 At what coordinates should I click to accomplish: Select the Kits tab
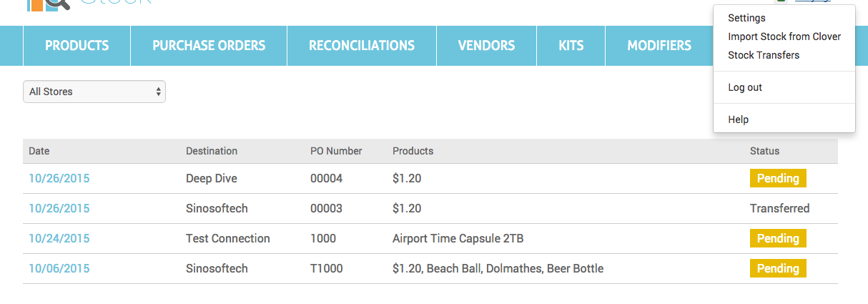[571, 46]
